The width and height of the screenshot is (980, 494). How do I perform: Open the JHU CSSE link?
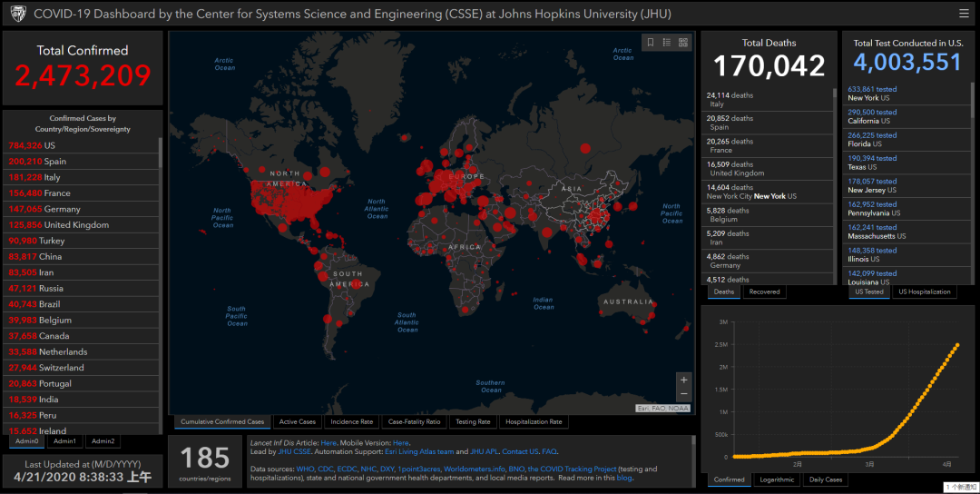(294, 451)
